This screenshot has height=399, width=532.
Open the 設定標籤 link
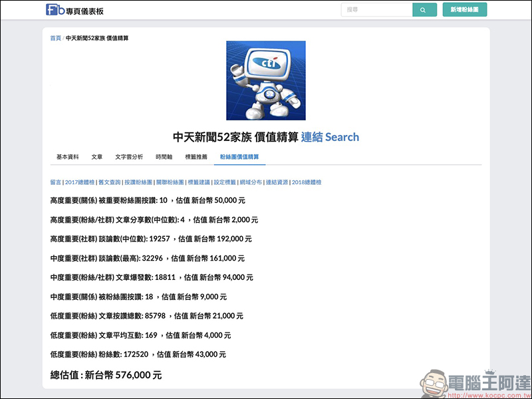click(225, 182)
